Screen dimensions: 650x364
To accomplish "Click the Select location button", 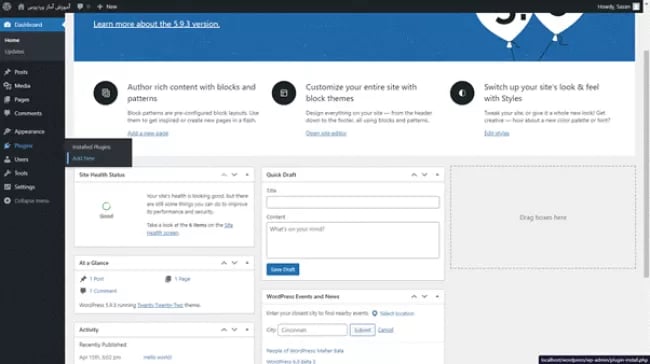I will click(393, 313).
